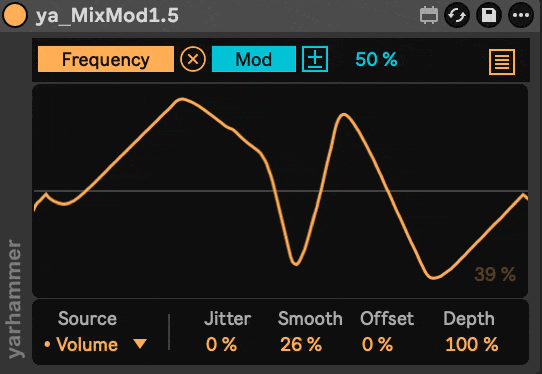
Task: Click the Smooth 26 % value
Action: (301, 345)
